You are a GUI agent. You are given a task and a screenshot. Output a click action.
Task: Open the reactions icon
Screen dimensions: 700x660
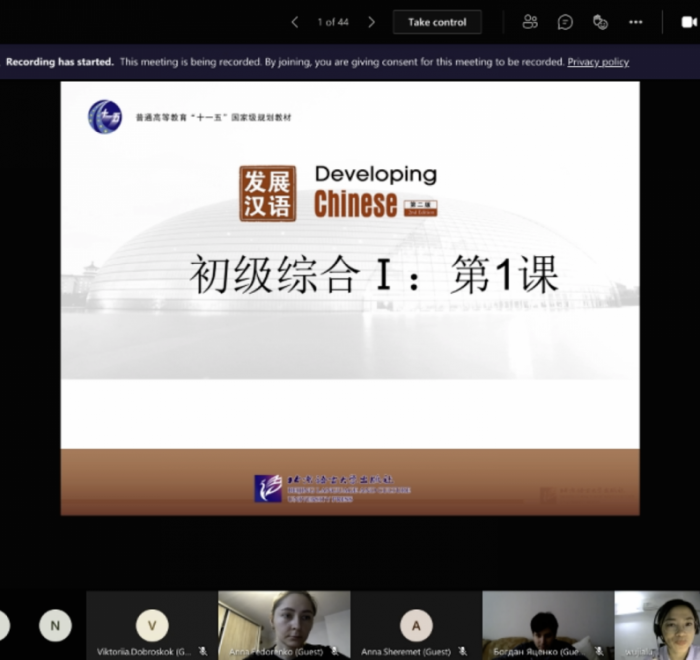pos(600,22)
